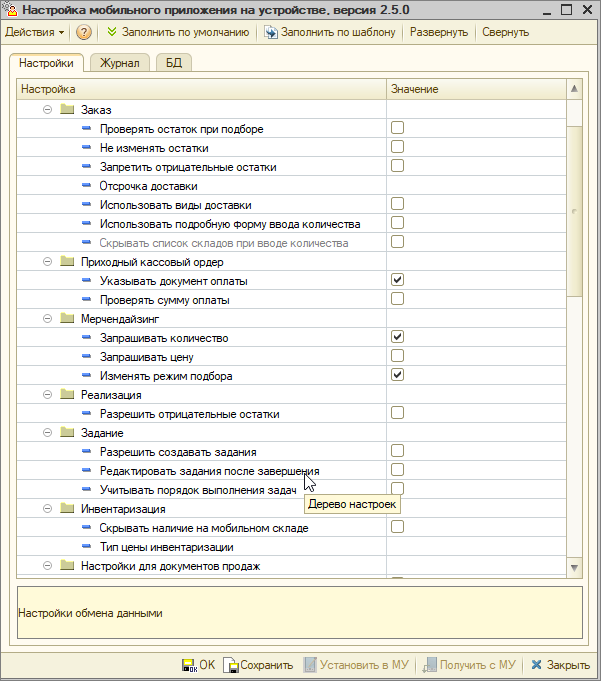
Task: Click the 'Инвентаризация' folder icon
Action: [x=67, y=509]
